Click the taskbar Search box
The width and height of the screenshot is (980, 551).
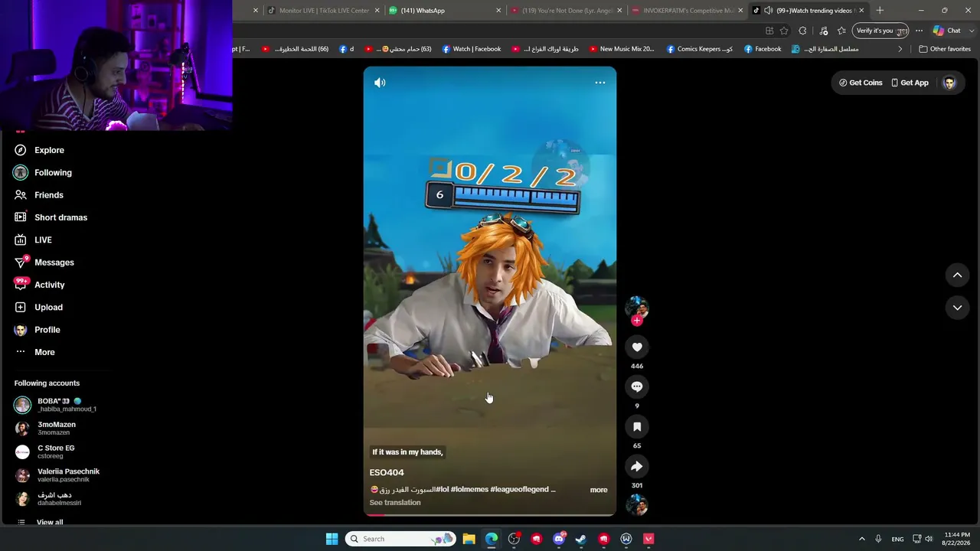(400, 539)
